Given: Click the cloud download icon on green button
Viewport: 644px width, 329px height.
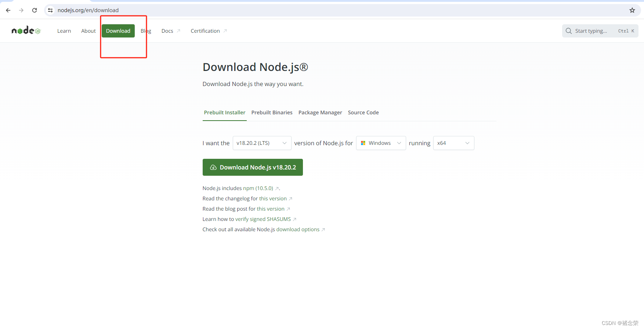Looking at the screenshot, I should [213, 167].
